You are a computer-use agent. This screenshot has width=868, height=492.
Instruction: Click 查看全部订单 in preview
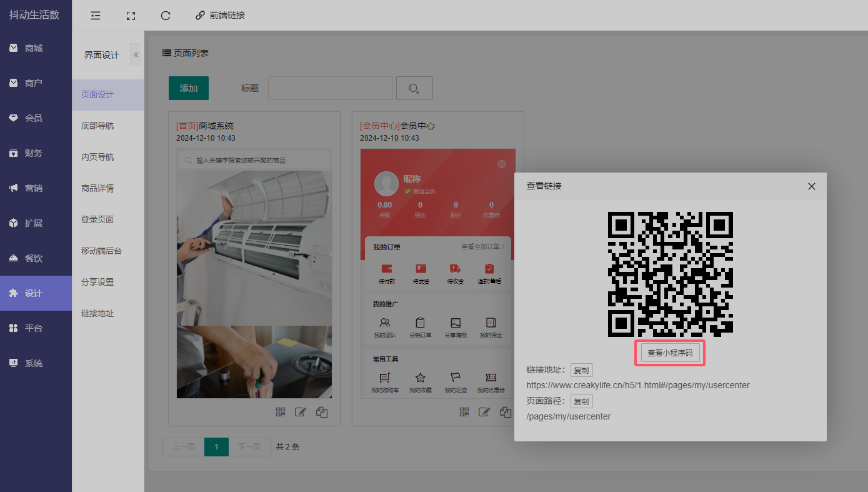click(483, 247)
